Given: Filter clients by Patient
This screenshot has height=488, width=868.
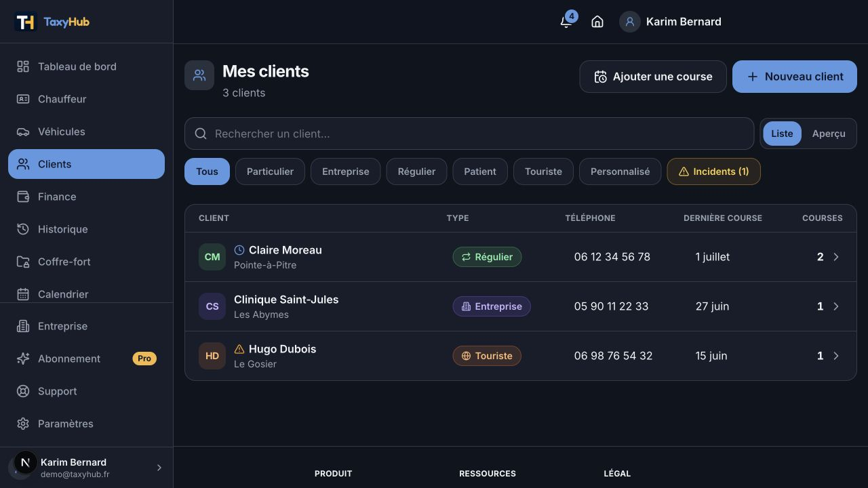Looking at the screenshot, I should coord(480,171).
